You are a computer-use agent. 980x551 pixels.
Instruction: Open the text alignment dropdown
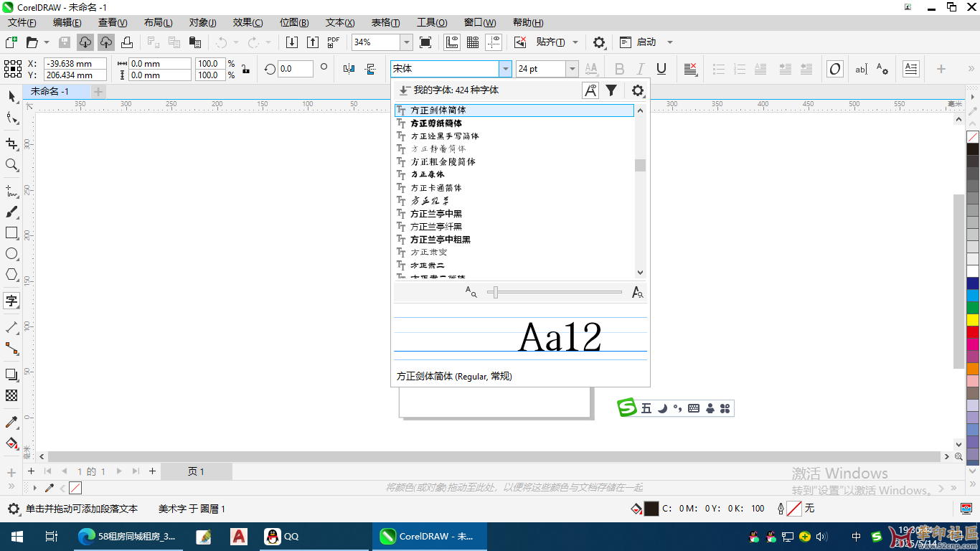pos(690,69)
